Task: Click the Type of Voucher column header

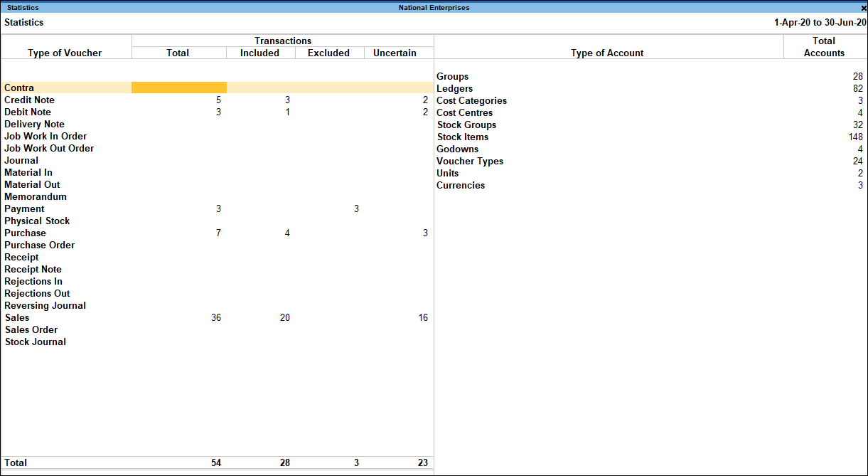Action: coord(65,53)
